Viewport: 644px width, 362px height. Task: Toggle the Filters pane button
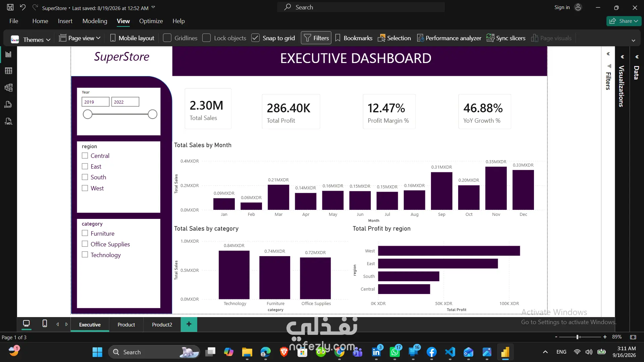(316, 38)
